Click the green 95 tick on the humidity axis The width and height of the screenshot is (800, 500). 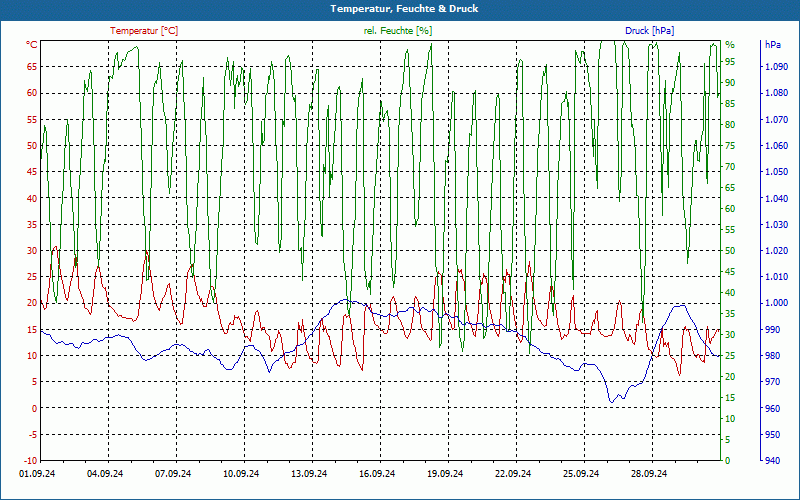pyautogui.click(x=730, y=62)
